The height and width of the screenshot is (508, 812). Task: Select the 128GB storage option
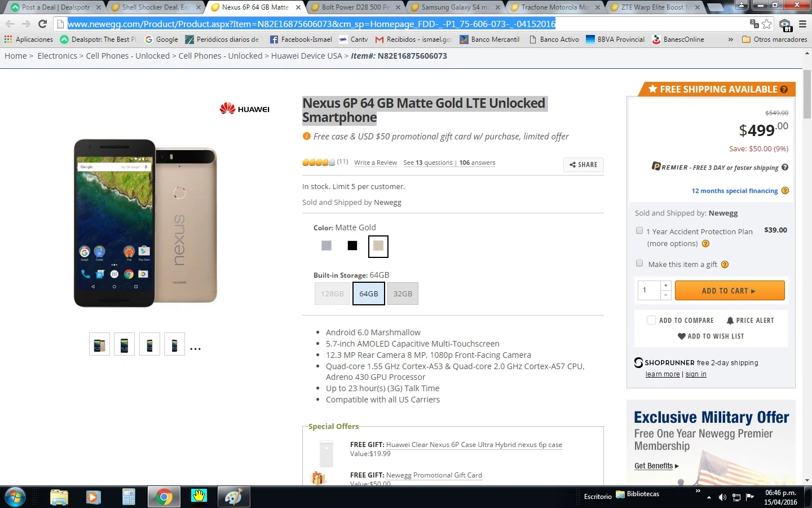click(332, 294)
